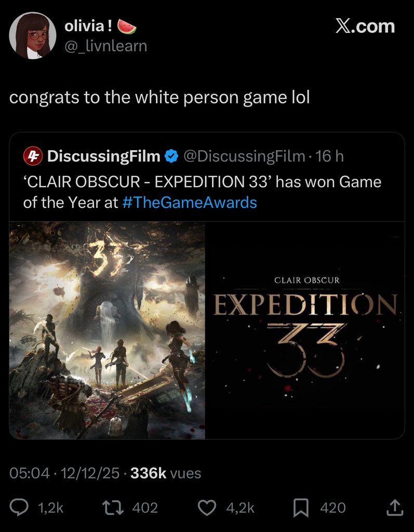The height and width of the screenshot is (532, 414).
Task: Open the #TheGameAwards hashtag
Action: (190, 202)
